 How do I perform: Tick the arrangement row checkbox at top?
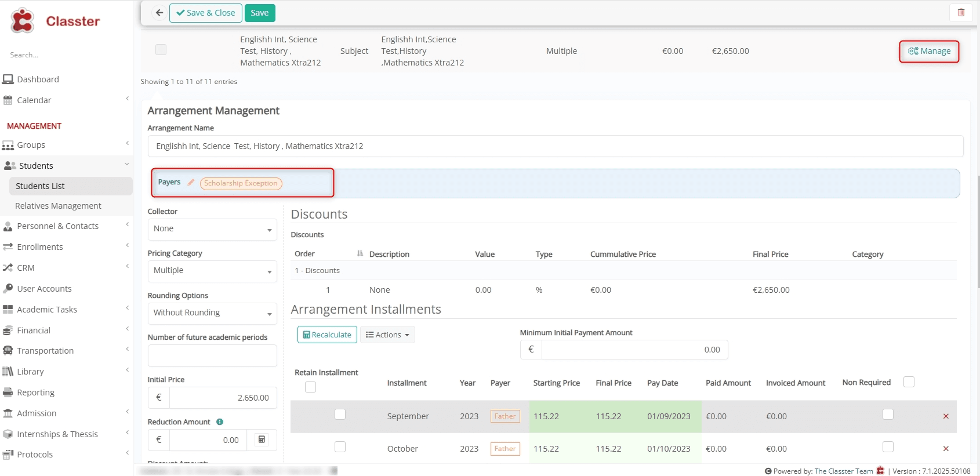pyautogui.click(x=161, y=50)
